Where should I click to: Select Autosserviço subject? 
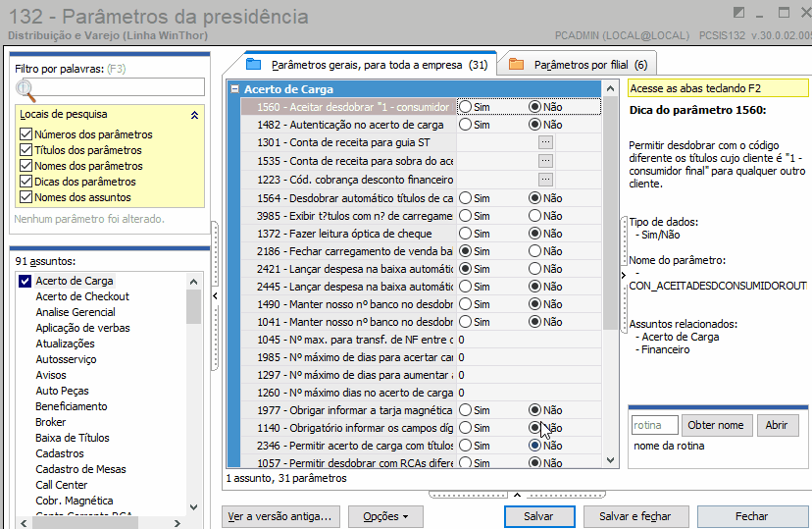(66, 359)
